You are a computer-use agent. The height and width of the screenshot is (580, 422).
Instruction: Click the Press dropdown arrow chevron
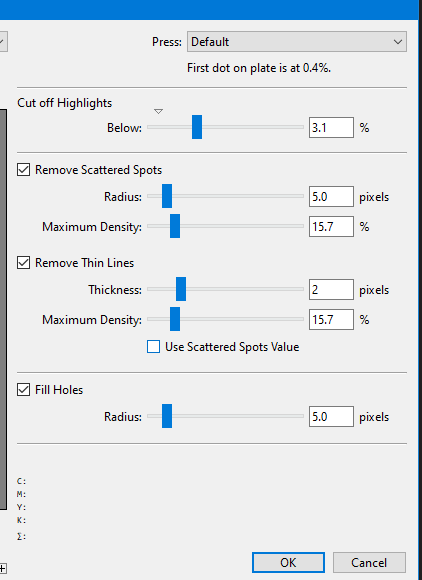(398, 42)
